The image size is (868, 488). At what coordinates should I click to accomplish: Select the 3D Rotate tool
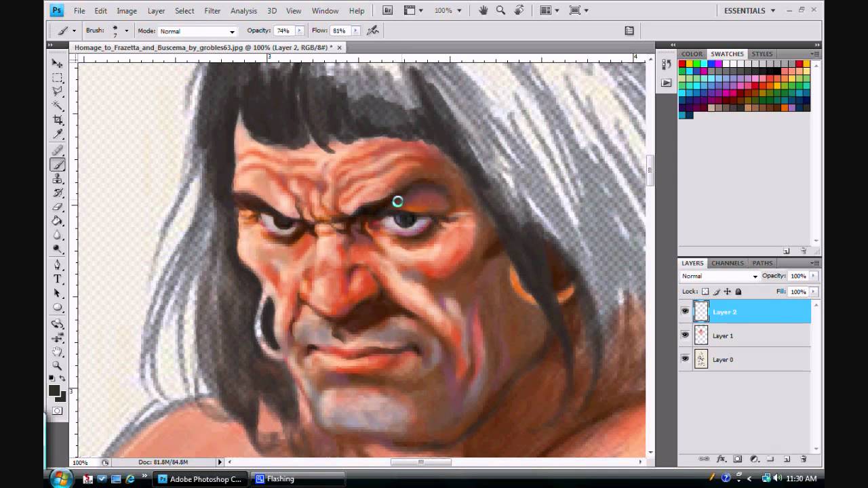tap(58, 323)
